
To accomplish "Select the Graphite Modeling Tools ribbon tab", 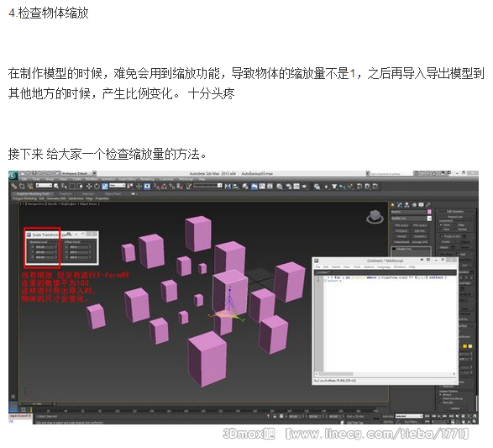I will click(x=33, y=194).
